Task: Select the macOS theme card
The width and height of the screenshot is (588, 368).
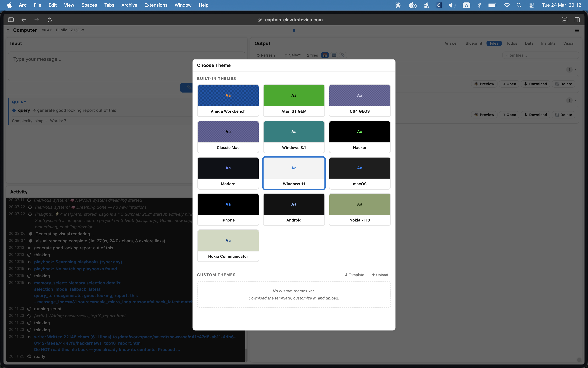Action: pos(360,173)
